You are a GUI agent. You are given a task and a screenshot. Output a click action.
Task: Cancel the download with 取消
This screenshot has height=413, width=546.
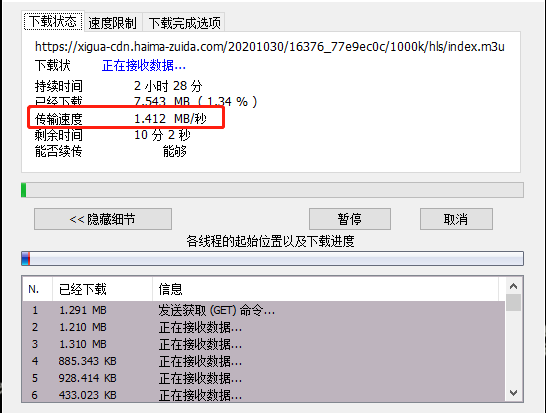click(456, 219)
